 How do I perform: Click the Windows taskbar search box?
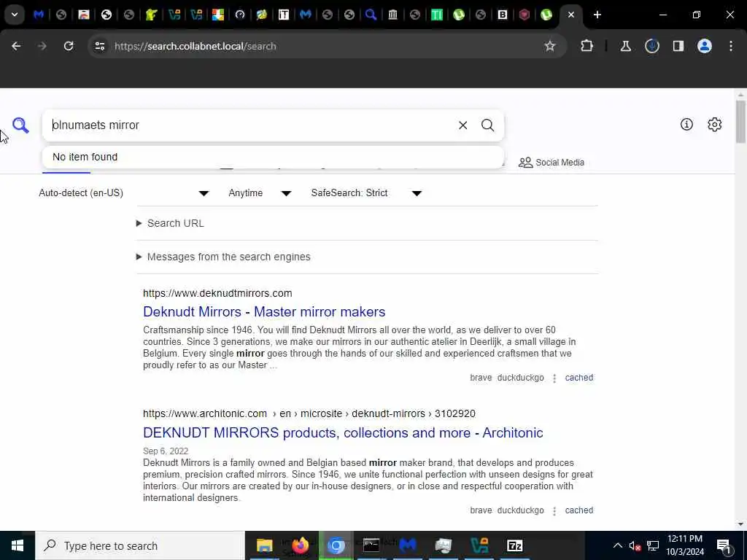[x=140, y=545]
